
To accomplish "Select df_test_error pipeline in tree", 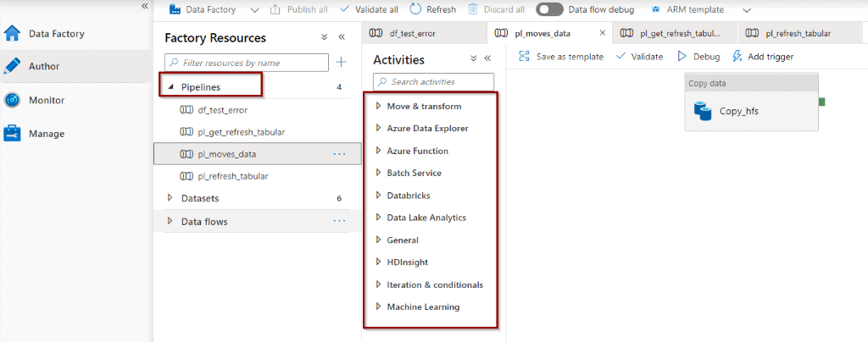I will point(258,110).
